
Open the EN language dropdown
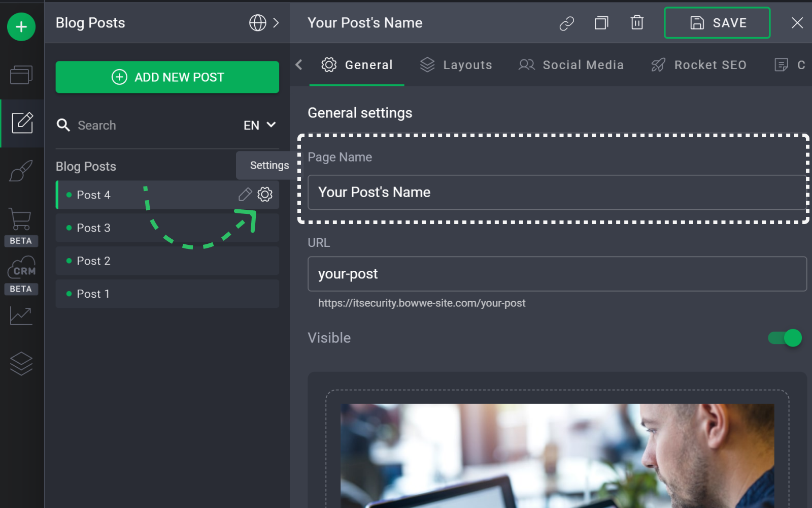[x=259, y=125]
